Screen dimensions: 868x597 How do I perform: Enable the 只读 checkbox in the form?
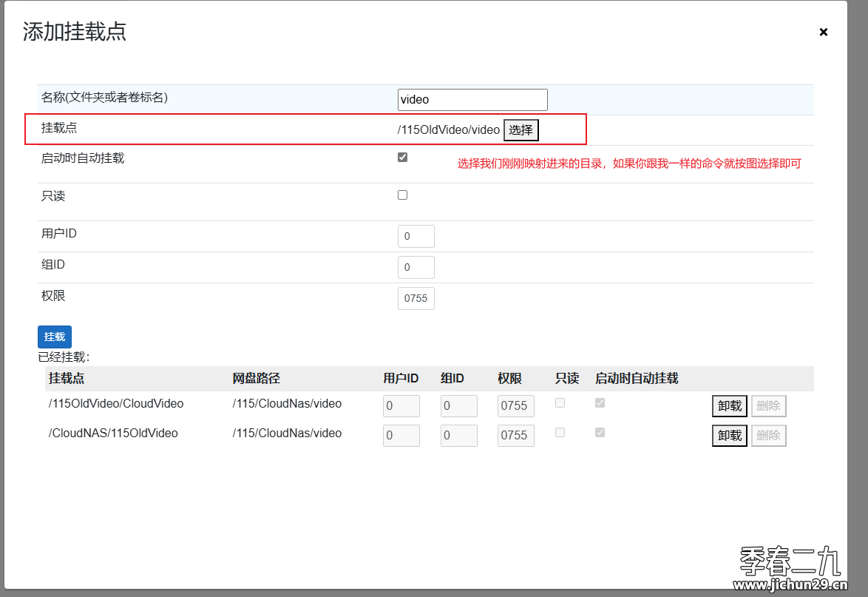coord(402,195)
